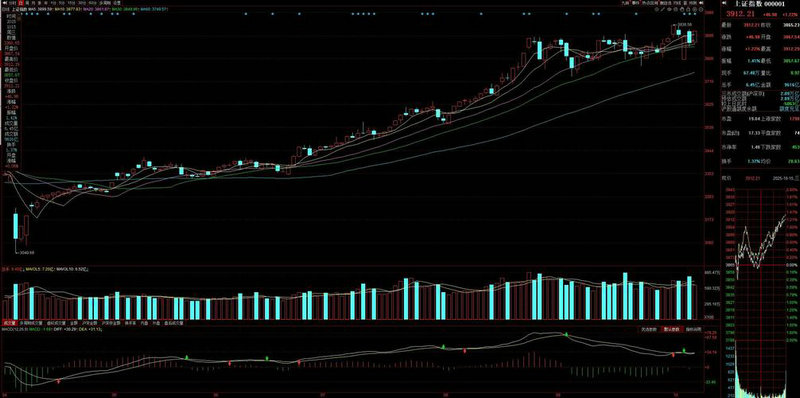Click rightmost red arrow marker on MACD

pos(673,355)
